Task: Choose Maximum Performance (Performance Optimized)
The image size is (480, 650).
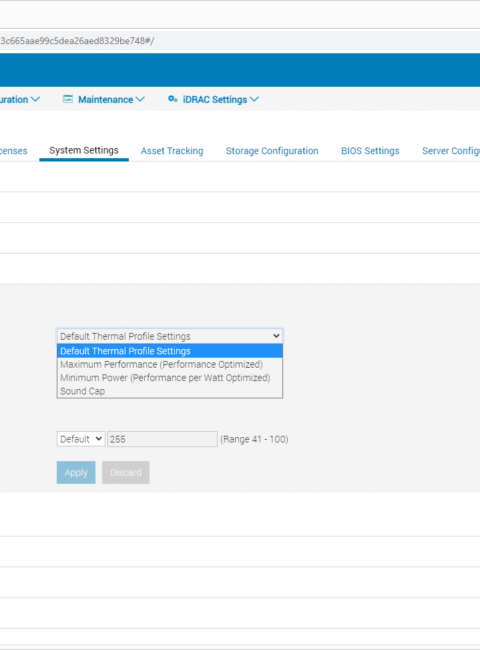Action: [170, 364]
